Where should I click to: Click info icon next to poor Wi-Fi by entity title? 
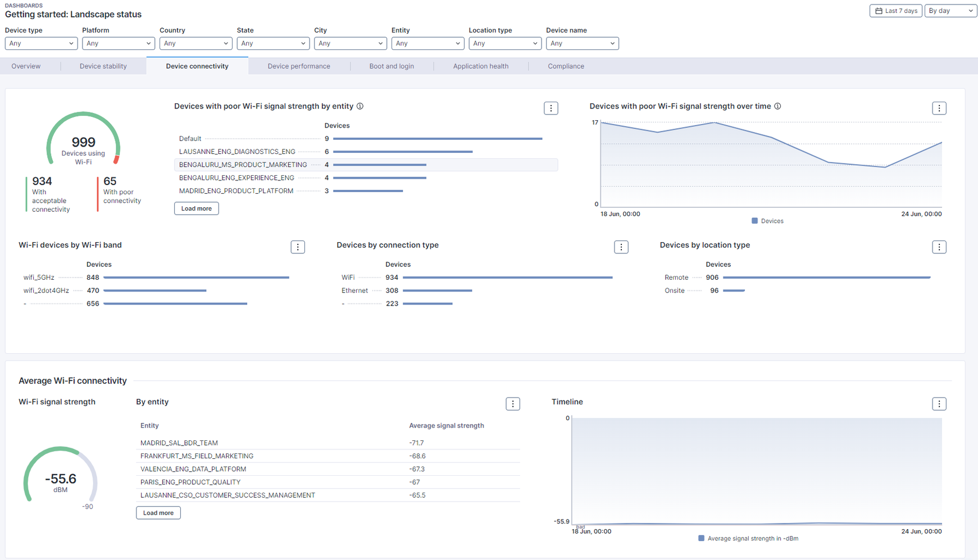[x=360, y=106]
